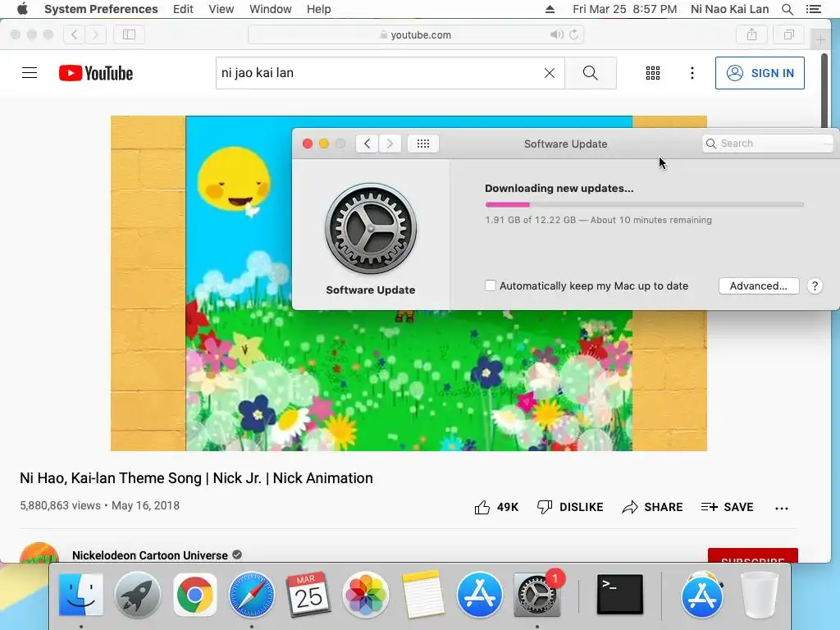Go to YouTube home via logo
840x630 pixels.
coord(96,73)
